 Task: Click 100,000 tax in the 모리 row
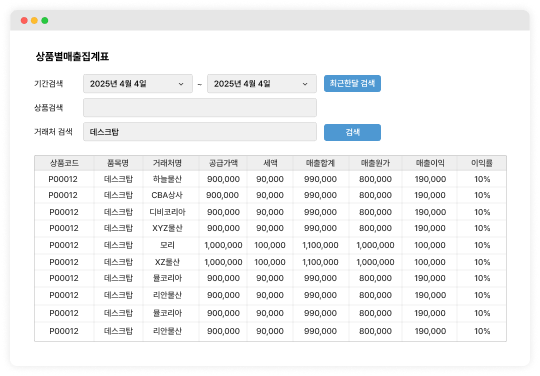270,245
